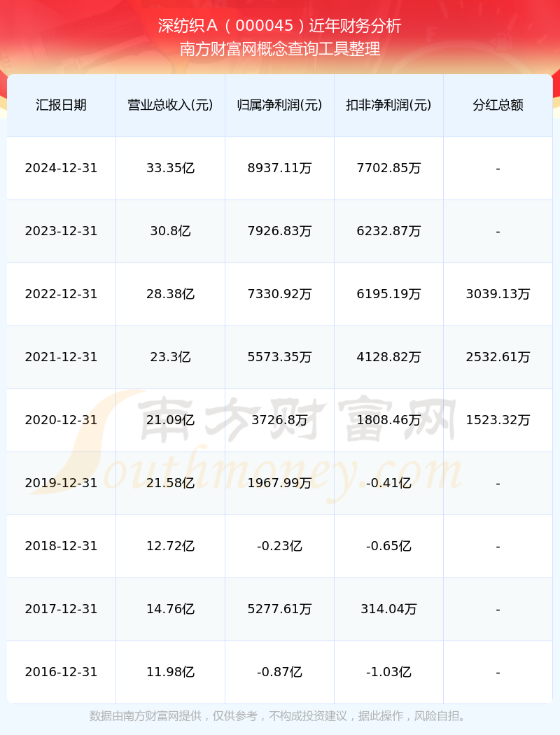Select the -1.03亿 cell

click(389, 672)
